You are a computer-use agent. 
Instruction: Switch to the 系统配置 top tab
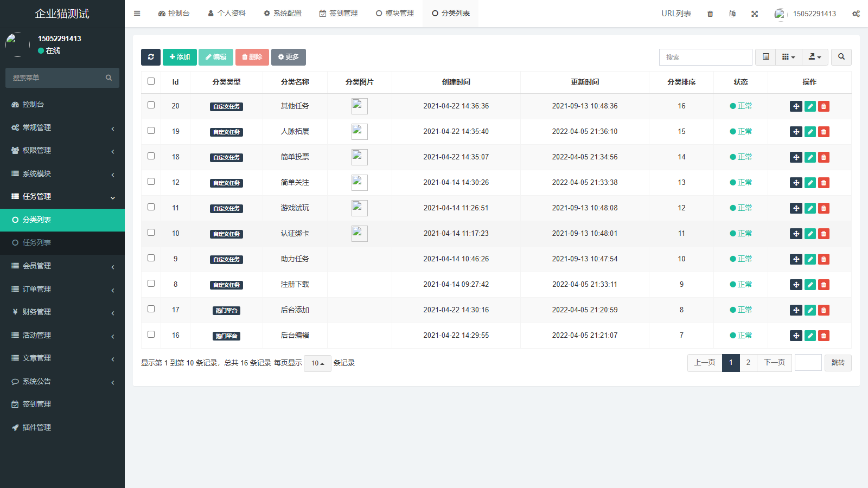[x=283, y=14]
